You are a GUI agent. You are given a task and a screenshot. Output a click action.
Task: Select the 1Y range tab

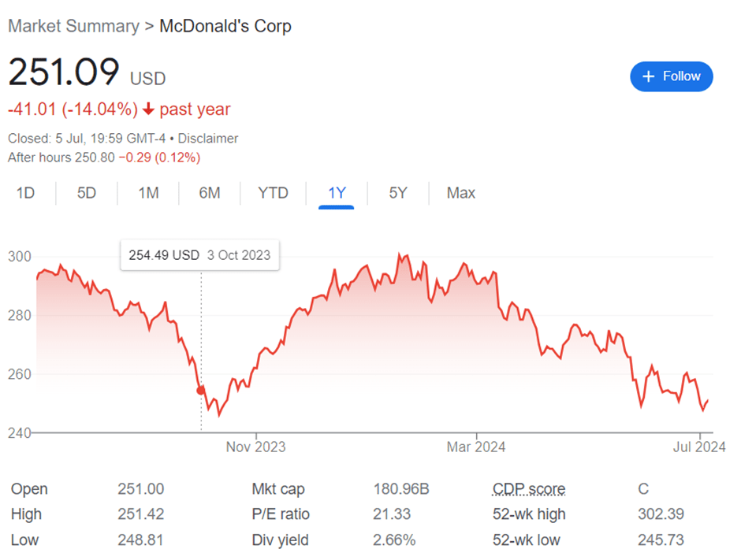point(337,193)
